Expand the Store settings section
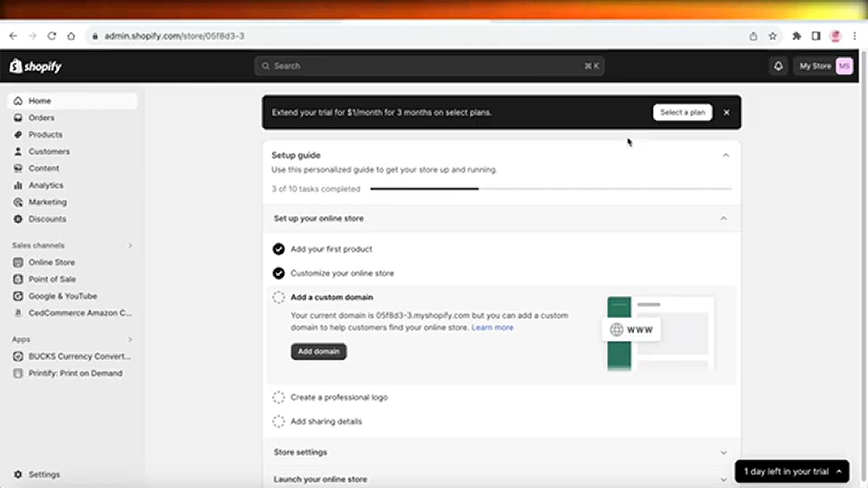Viewport: 868px width, 488px height. pos(723,452)
